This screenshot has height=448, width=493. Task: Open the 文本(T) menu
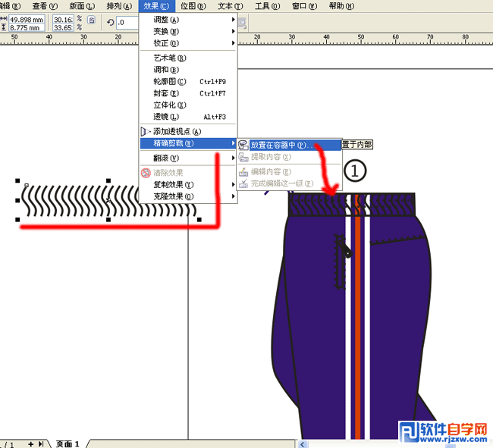[231, 6]
